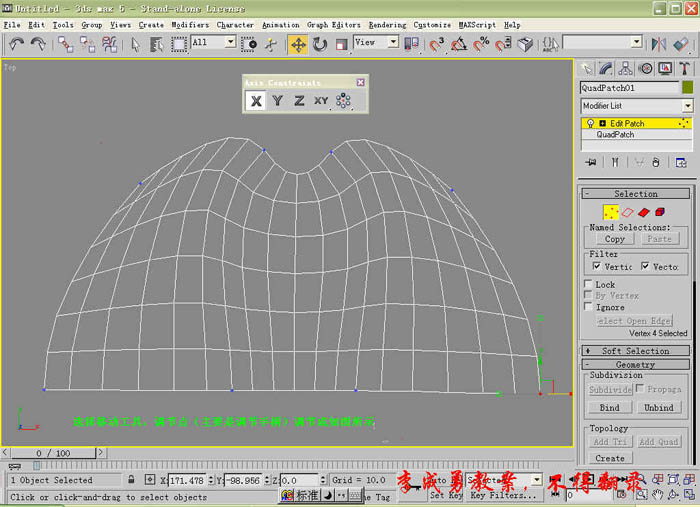Toggle the 3D Snap magnet icon
This screenshot has height=507, width=700.
436,44
